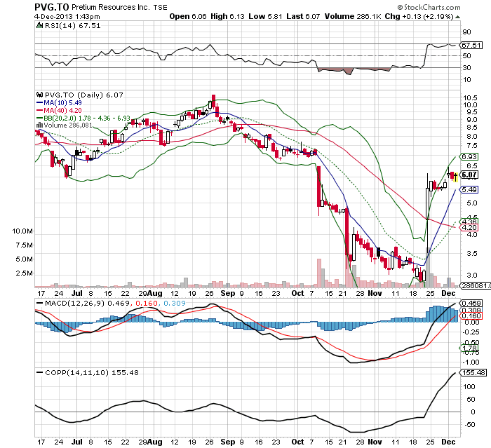
Task: Click the 2.5M volume axis label
Action: pyautogui.click(x=24, y=273)
